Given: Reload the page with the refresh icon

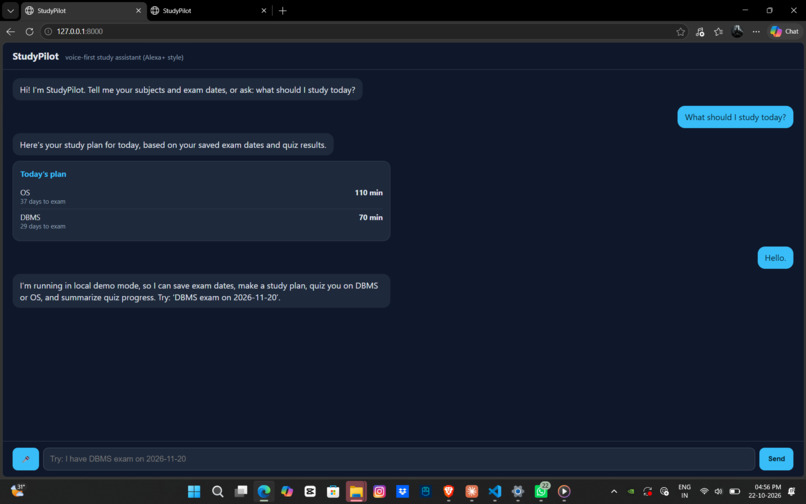Looking at the screenshot, I should click(x=29, y=31).
